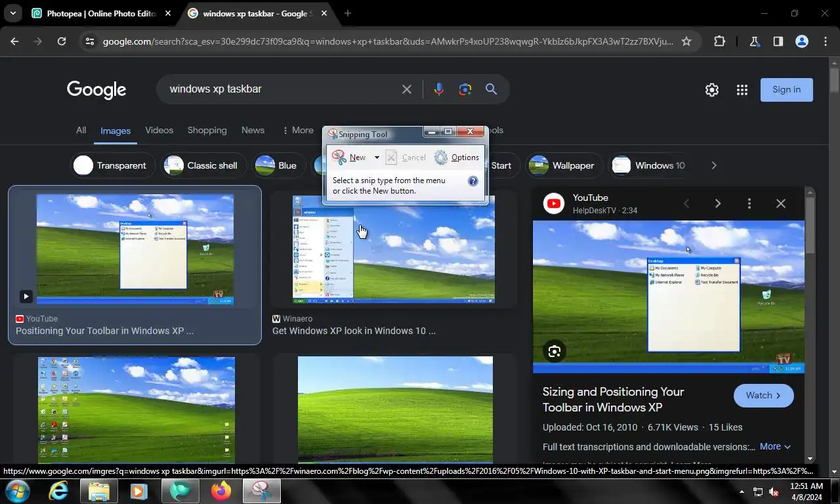Click the magnifier search icon

[491, 89]
